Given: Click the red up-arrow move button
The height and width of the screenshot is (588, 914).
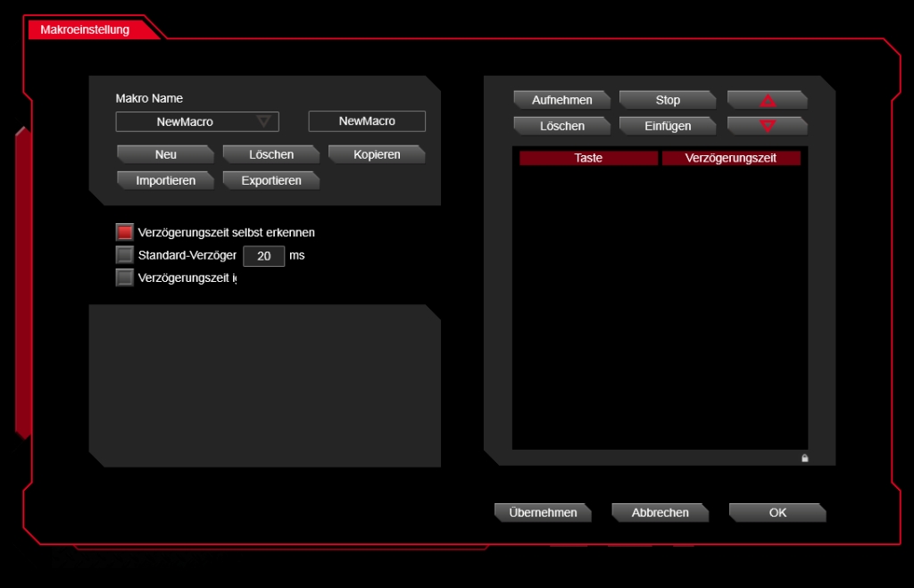Looking at the screenshot, I should (x=767, y=100).
